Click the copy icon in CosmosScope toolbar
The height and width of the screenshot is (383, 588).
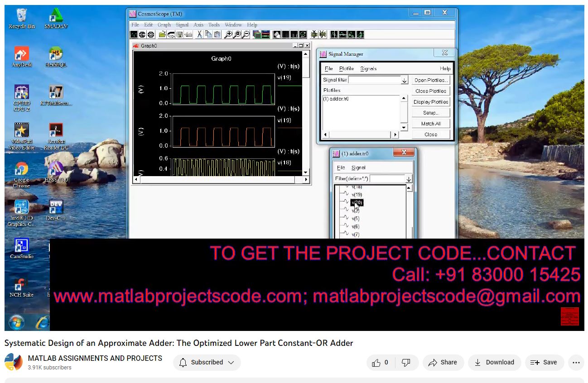click(208, 34)
